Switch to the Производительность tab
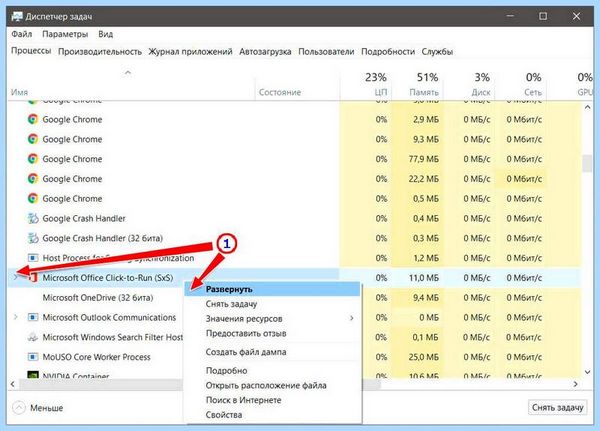This screenshot has width=600, height=431. coord(100,52)
